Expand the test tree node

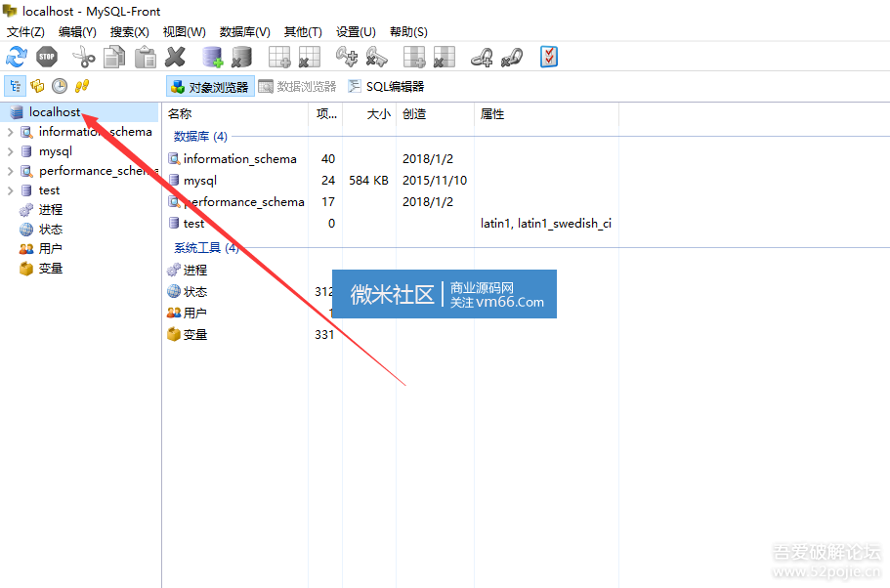coord(10,190)
